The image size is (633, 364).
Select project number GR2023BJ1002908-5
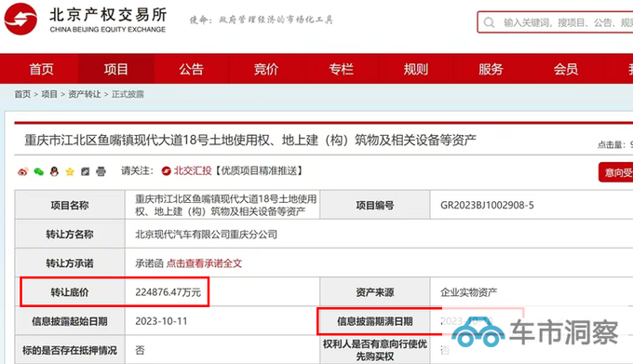pos(487,205)
